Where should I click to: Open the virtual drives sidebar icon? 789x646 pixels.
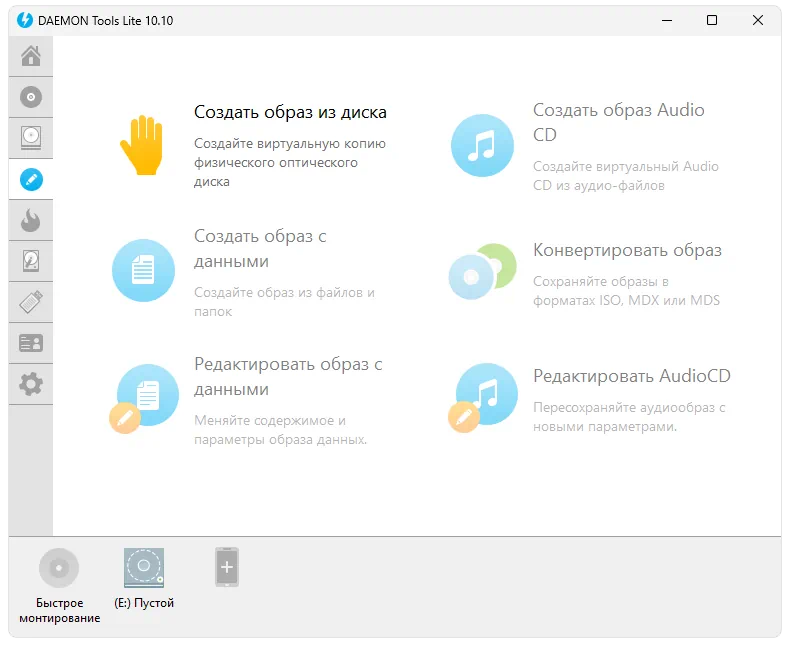point(31,138)
